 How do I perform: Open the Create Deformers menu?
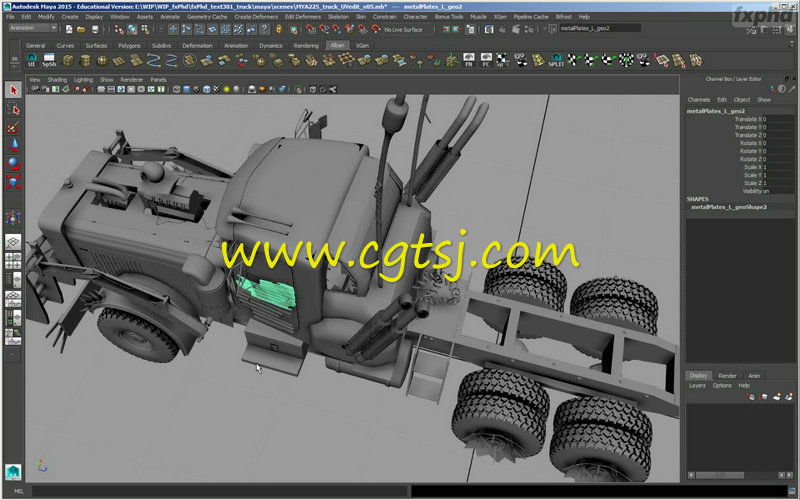256,17
